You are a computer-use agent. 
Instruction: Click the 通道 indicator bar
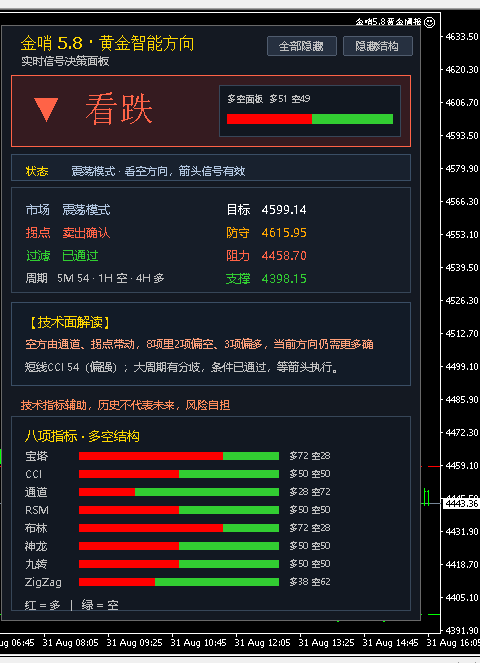pyautogui.click(x=179, y=492)
